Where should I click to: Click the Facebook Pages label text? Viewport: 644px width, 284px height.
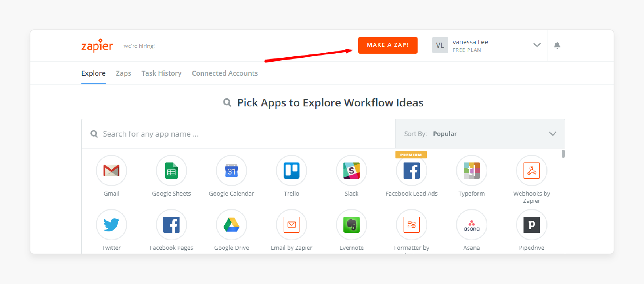tap(171, 248)
